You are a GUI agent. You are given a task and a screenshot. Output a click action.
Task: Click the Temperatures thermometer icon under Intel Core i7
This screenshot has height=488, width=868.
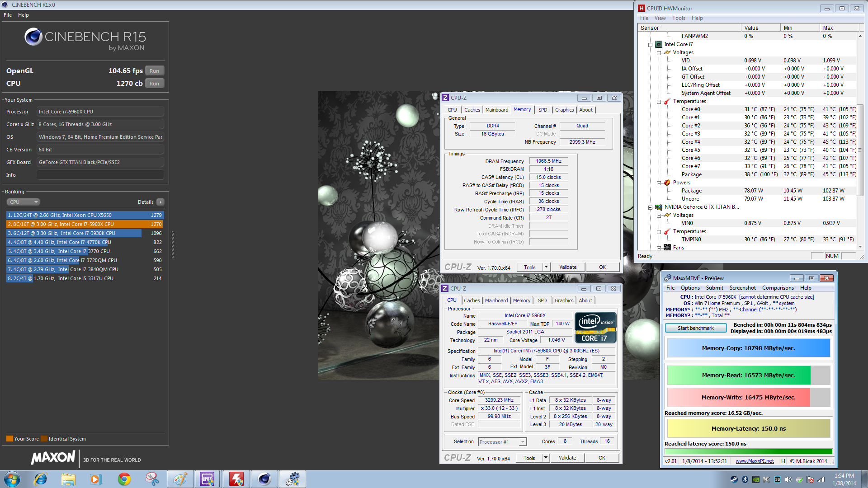tap(667, 101)
